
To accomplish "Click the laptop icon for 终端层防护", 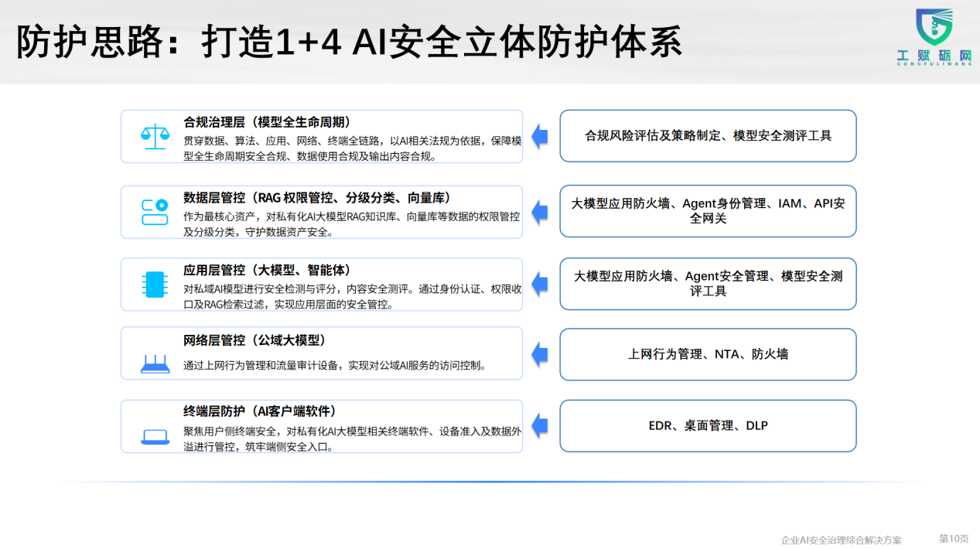I will click(x=155, y=437).
